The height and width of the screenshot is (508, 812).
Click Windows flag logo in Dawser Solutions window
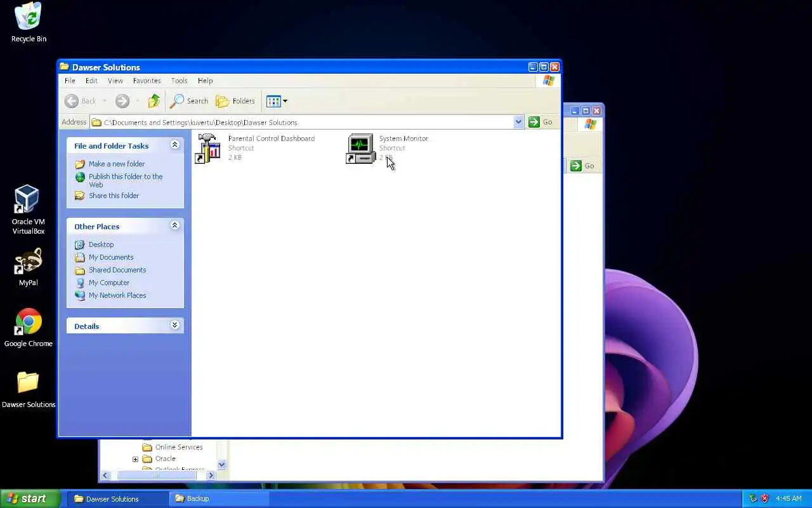(548, 81)
